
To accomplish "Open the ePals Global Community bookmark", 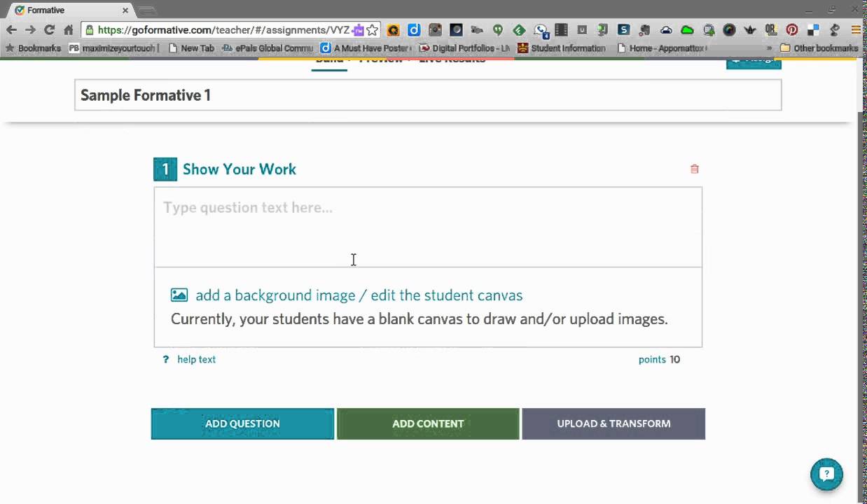I will pos(268,48).
